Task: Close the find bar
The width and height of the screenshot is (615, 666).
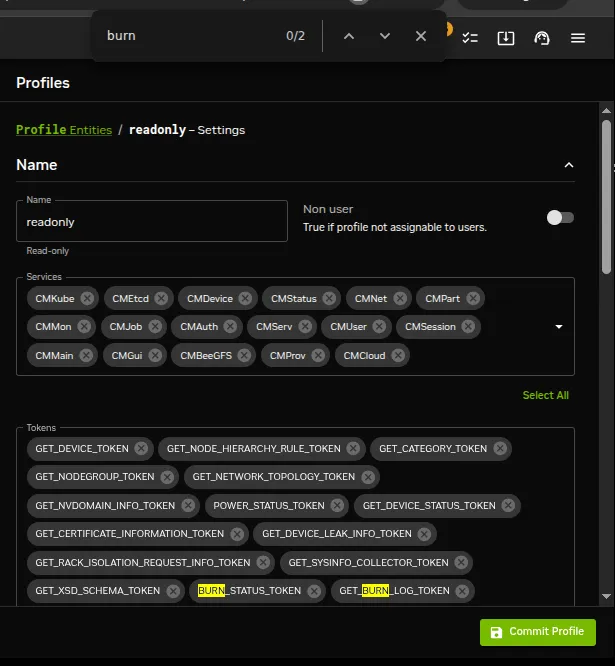Action: click(421, 36)
